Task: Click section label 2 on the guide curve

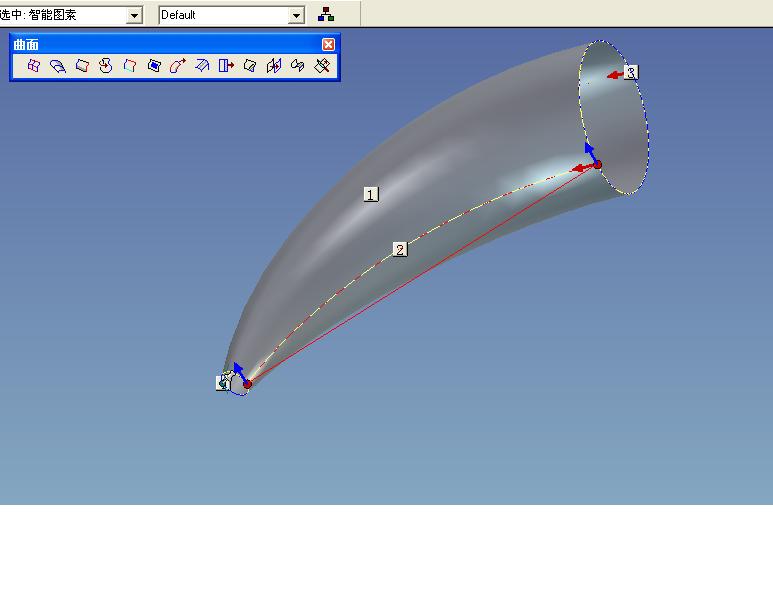Action: [400, 250]
